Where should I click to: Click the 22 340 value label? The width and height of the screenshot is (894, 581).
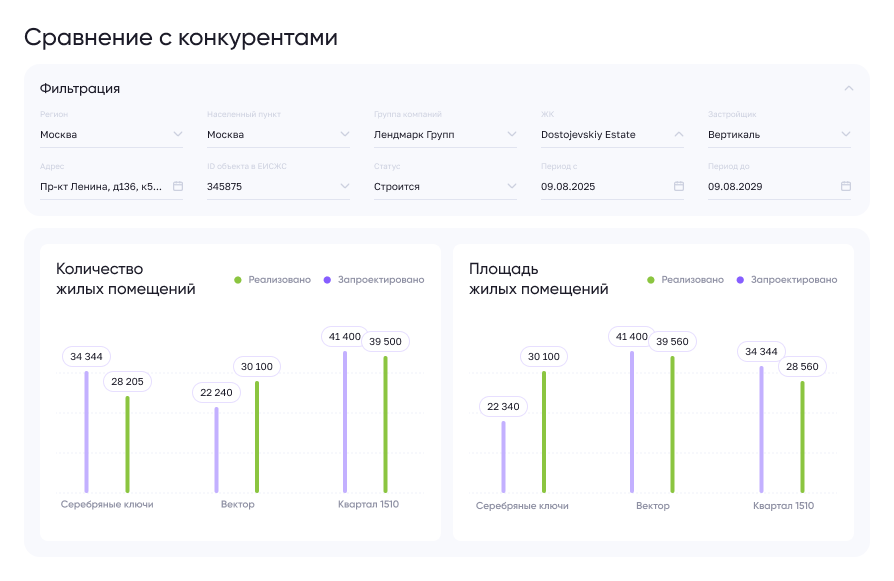point(503,407)
